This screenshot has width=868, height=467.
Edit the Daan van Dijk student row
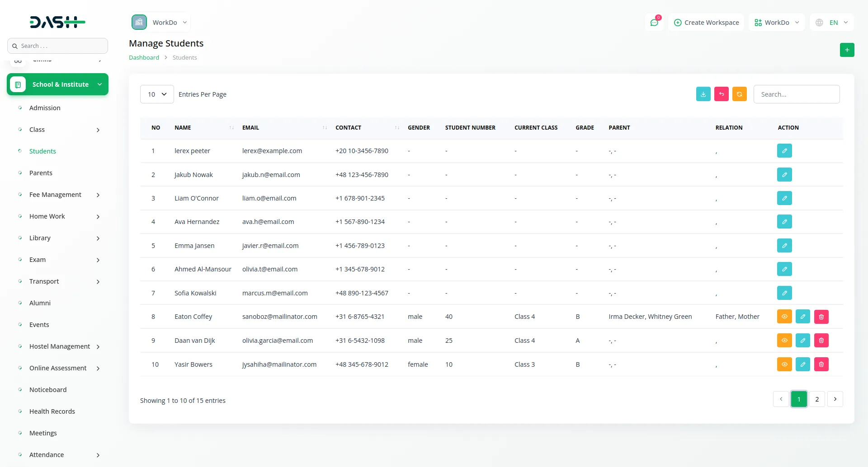[803, 341]
